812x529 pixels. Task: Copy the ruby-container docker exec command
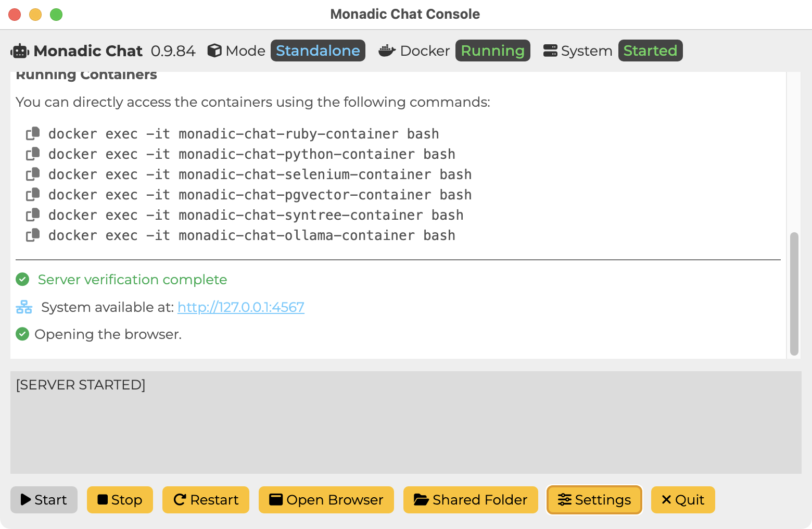click(33, 134)
